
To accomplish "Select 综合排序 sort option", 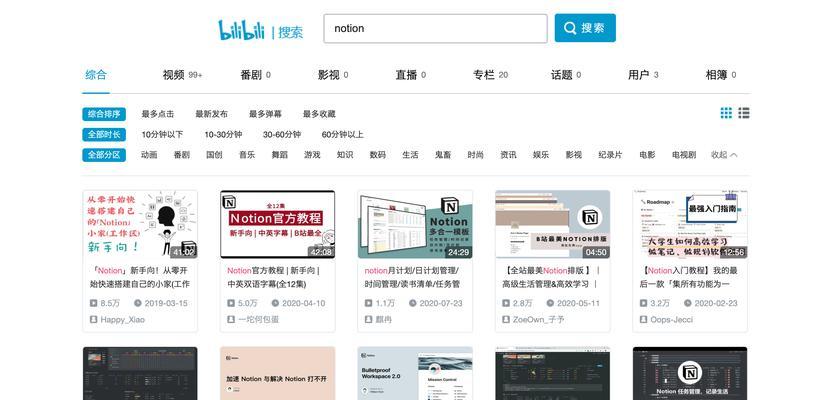I will 104,114.
